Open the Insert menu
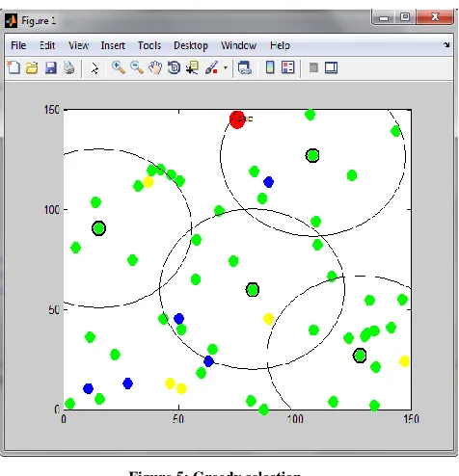This screenshot has width=459, height=476. tap(113, 45)
